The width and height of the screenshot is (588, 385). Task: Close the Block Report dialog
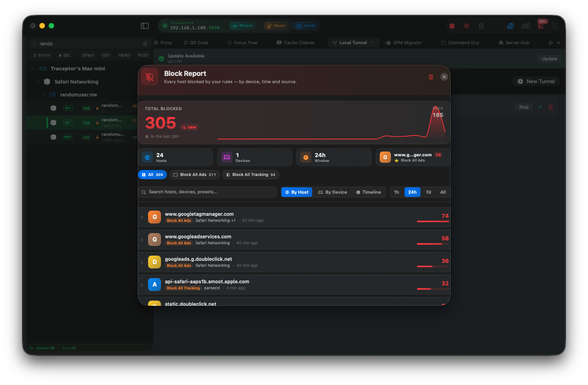coord(444,77)
